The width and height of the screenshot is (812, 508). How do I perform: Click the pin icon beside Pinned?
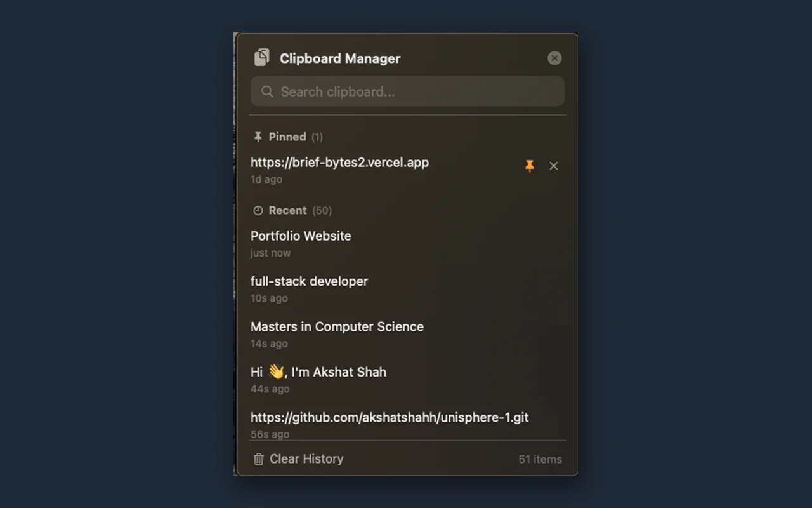(x=258, y=137)
